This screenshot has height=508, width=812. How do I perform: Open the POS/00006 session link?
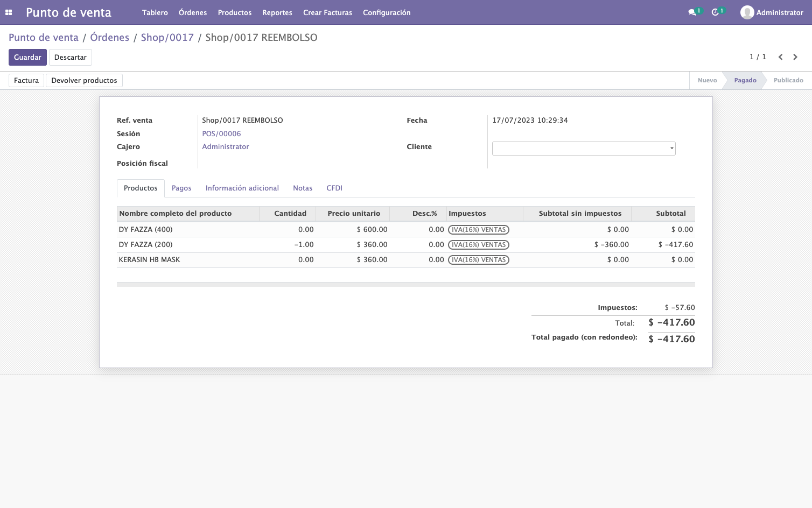[221, 134]
